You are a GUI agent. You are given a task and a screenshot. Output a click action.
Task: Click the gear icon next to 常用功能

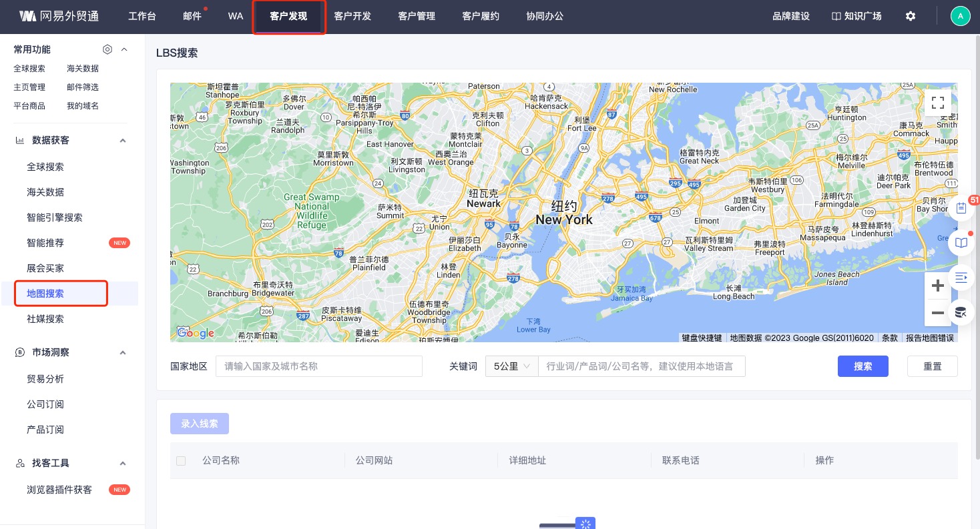click(107, 49)
